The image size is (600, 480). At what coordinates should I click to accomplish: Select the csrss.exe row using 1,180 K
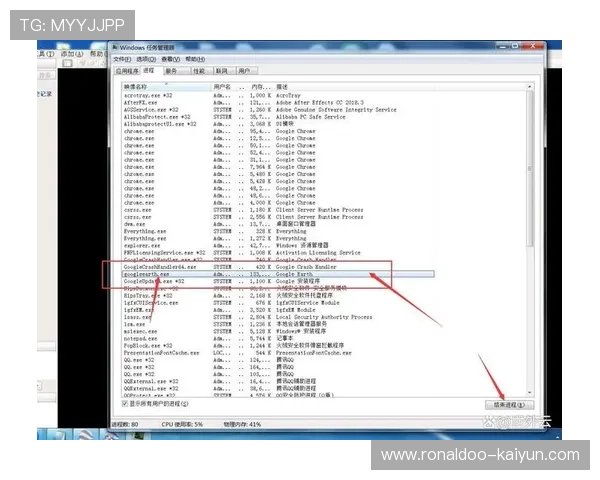pos(278,210)
